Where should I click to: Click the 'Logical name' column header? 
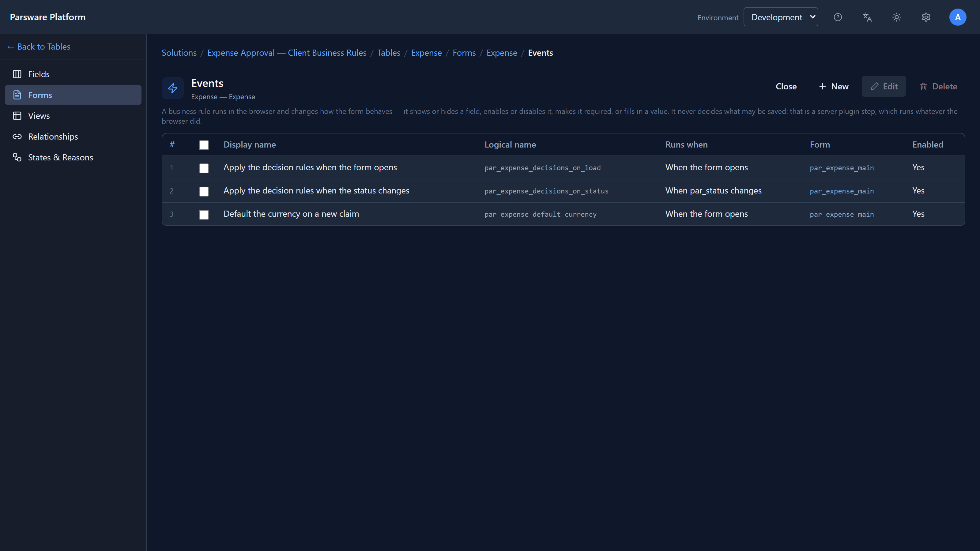[510, 144]
